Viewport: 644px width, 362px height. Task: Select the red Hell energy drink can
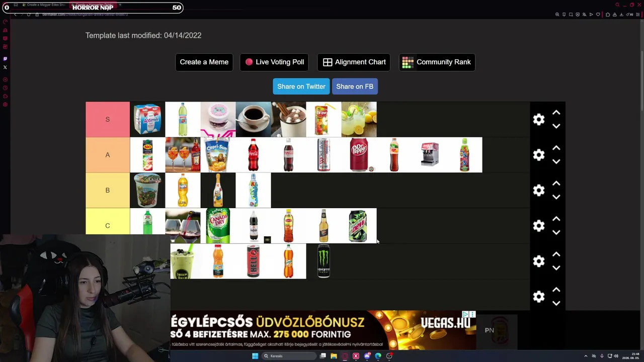[x=253, y=261]
